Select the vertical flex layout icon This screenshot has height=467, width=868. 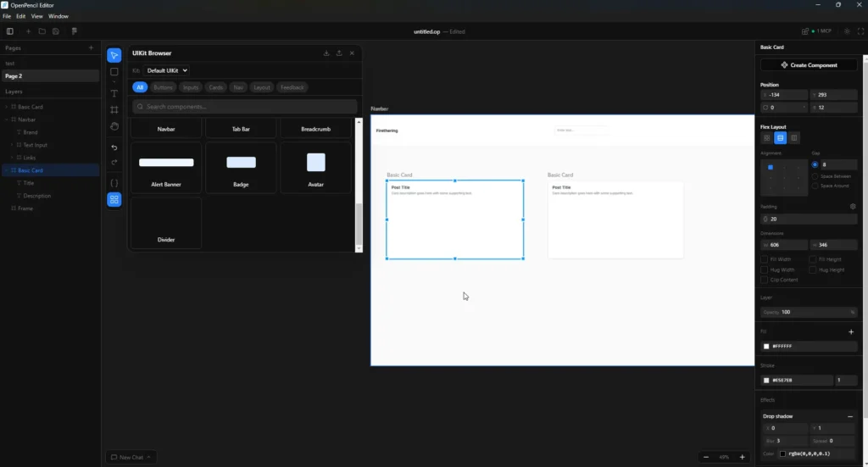781,138
